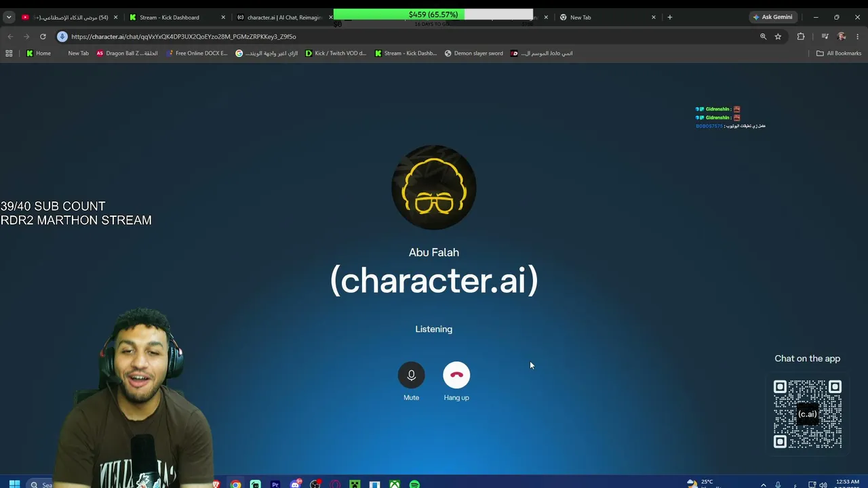Open Brave browser from the taskbar
Viewport: 868px width, 488px height.
pyautogui.click(x=216, y=484)
